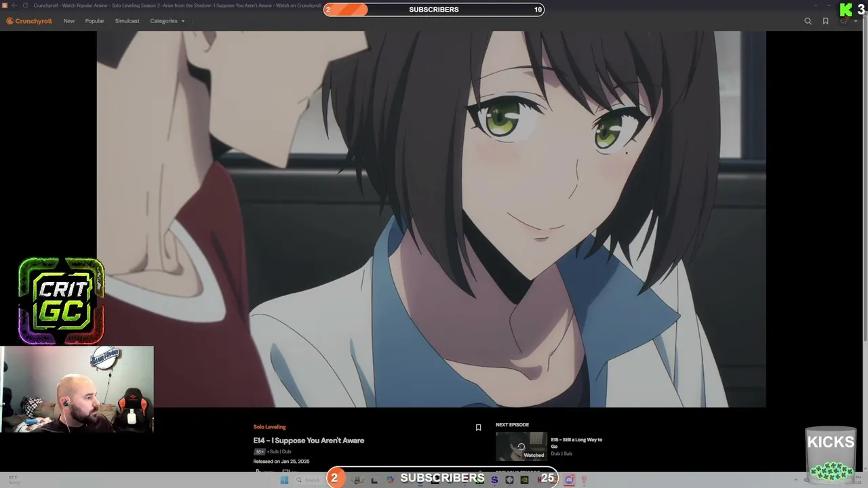Click the episode title 'I Suppose You Aren't Aware'
This screenshot has width=868, height=488.
click(309, 441)
